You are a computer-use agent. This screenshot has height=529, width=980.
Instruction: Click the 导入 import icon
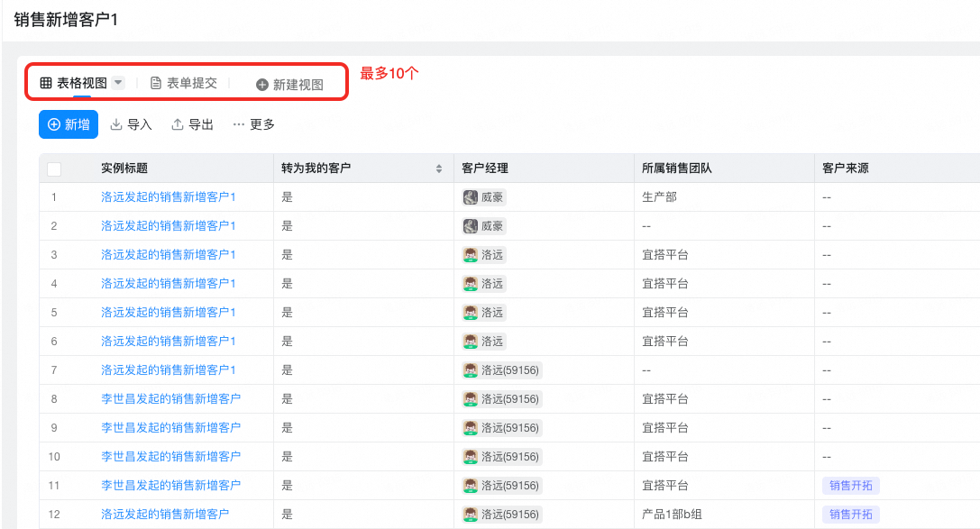click(x=115, y=124)
